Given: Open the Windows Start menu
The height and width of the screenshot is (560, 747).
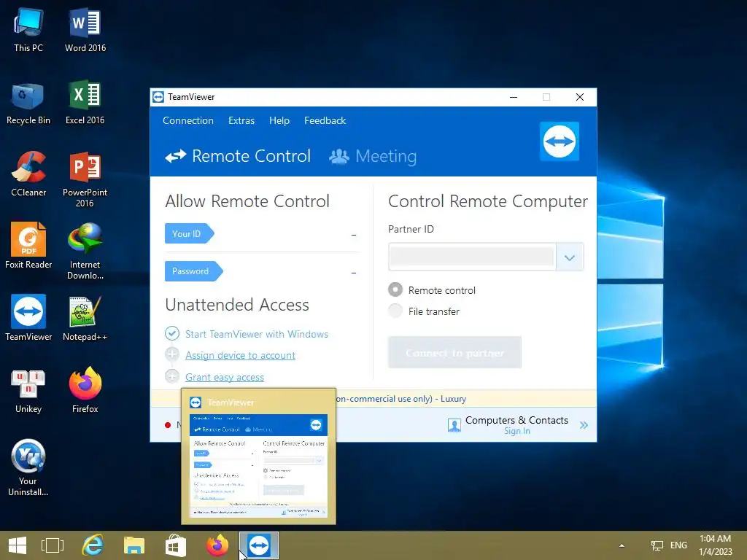Looking at the screenshot, I should (x=18, y=545).
